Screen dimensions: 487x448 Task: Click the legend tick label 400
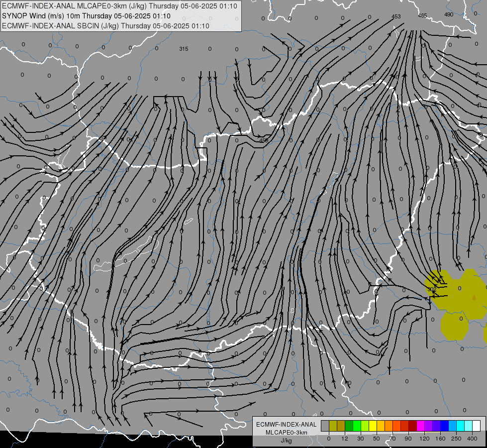[472, 439]
